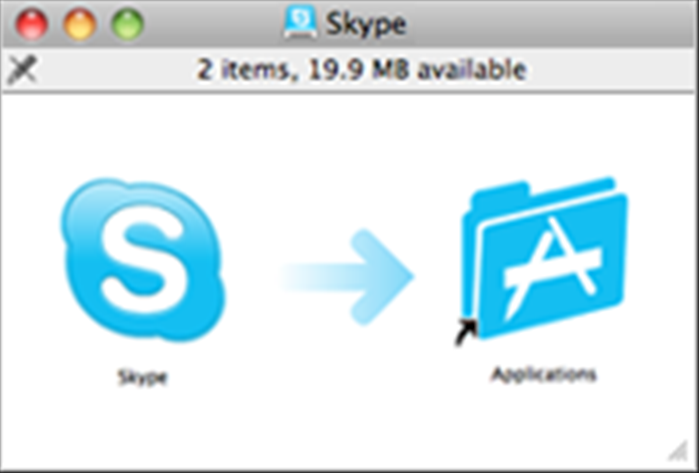Click the resize grip in window corner
Image resolution: width=699 pixels, height=473 pixels.
(x=678, y=450)
